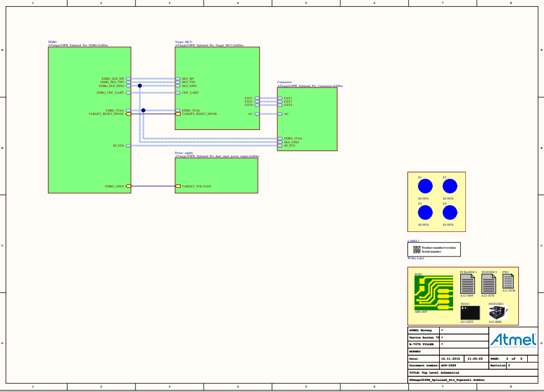Click the EDBG_CDC_UART port symbol

[x=128, y=93]
